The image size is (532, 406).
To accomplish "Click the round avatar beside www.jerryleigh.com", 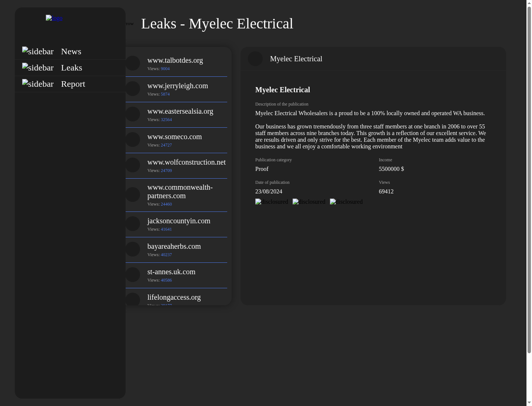I will click(133, 89).
